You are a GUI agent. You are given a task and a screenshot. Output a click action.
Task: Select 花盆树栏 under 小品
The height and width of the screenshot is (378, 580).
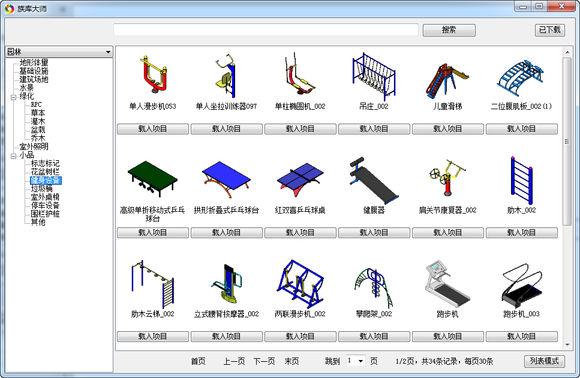pyautogui.click(x=45, y=172)
